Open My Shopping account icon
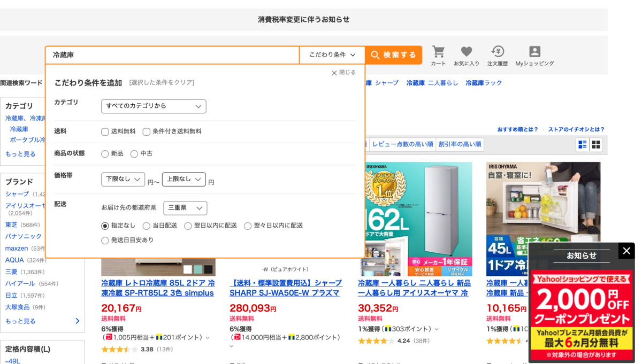The image size is (642, 364). point(534,56)
